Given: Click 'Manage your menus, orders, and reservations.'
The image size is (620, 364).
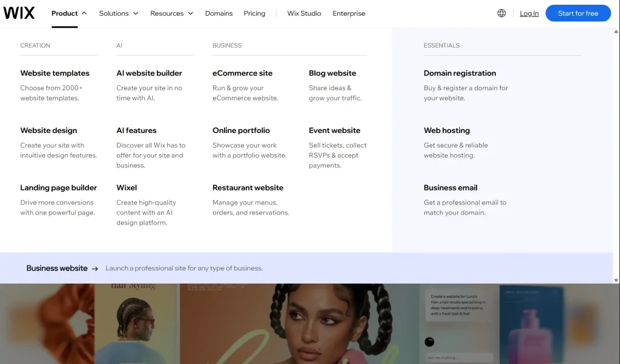Looking at the screenshot, I should tap(251, 207).
